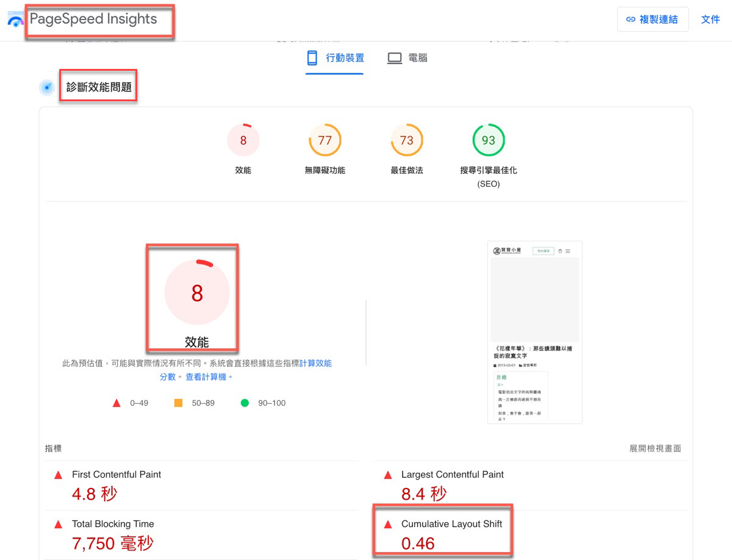Click the 複製連結 copy link button
This screenshot has width=732, height=560.
pos(653,20)
